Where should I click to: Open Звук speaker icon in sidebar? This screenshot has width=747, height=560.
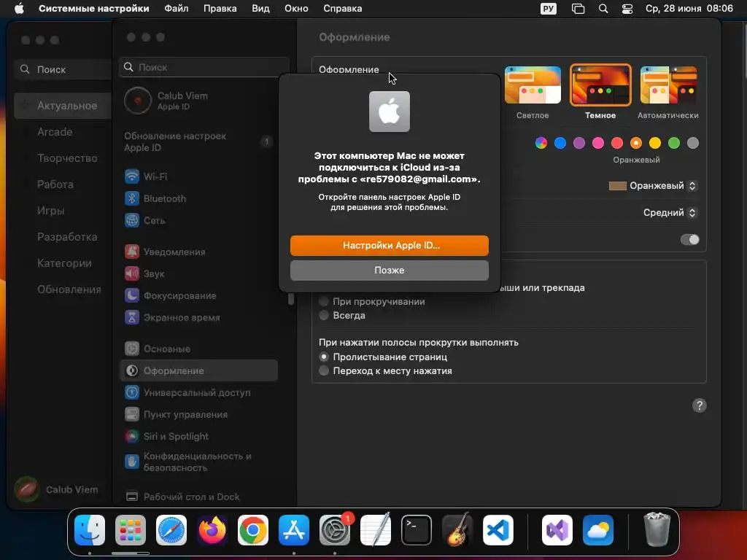[x=132, y=273]
